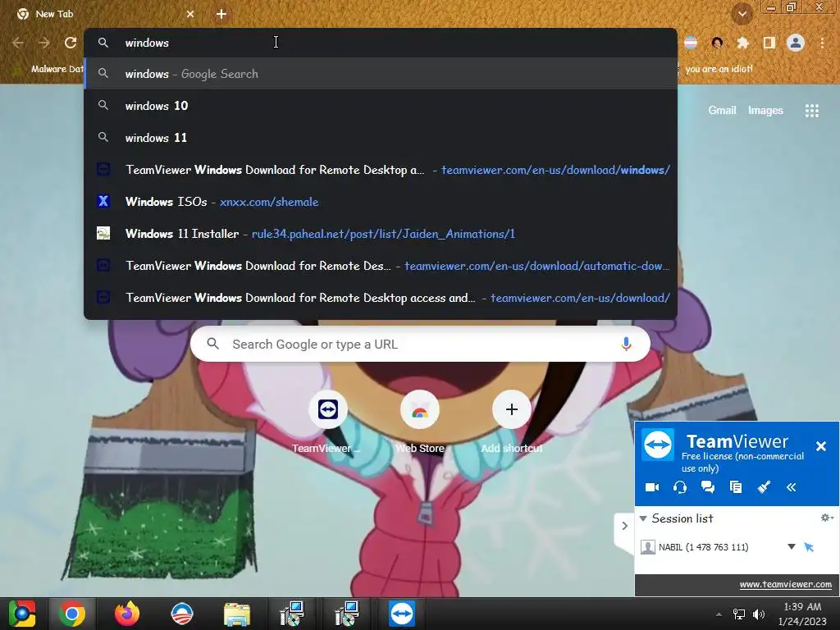Close the New Tab tab
Screen dimensions: 840x630
click(x=190, y=14)
